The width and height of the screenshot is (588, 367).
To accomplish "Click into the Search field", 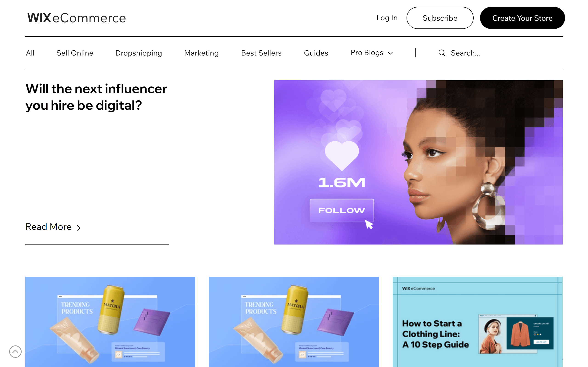I will tap(465, 53).
